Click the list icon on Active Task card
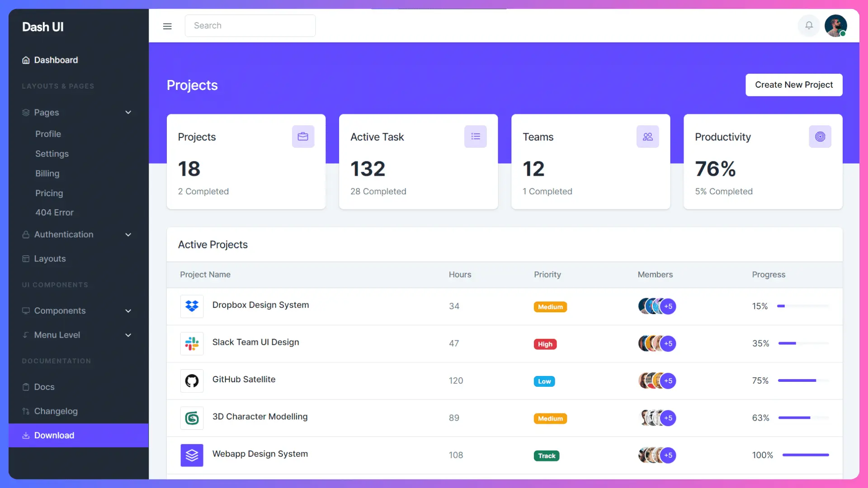Screen dimensions: 868x488 click(475, 136)
